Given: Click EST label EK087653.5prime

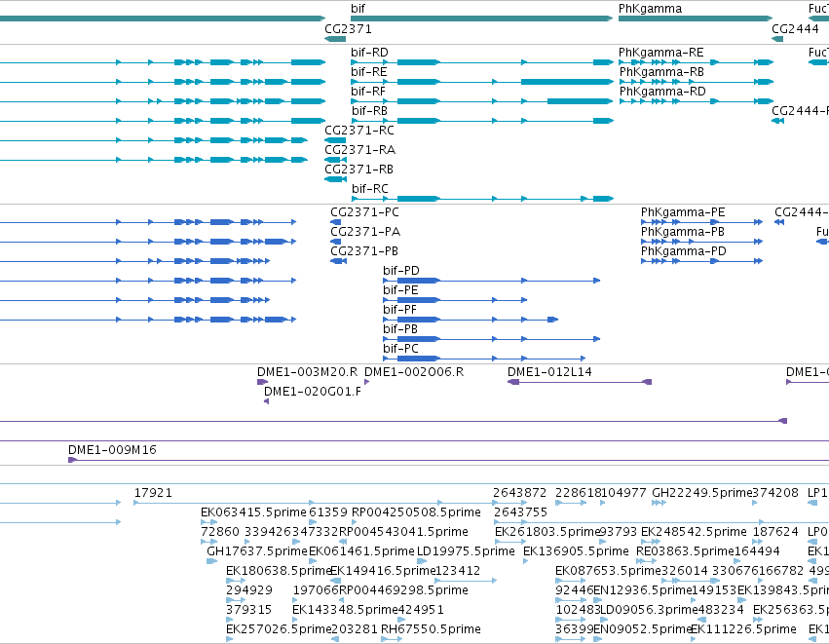Looking at the screenshot, I should click(x=608, y=571).
